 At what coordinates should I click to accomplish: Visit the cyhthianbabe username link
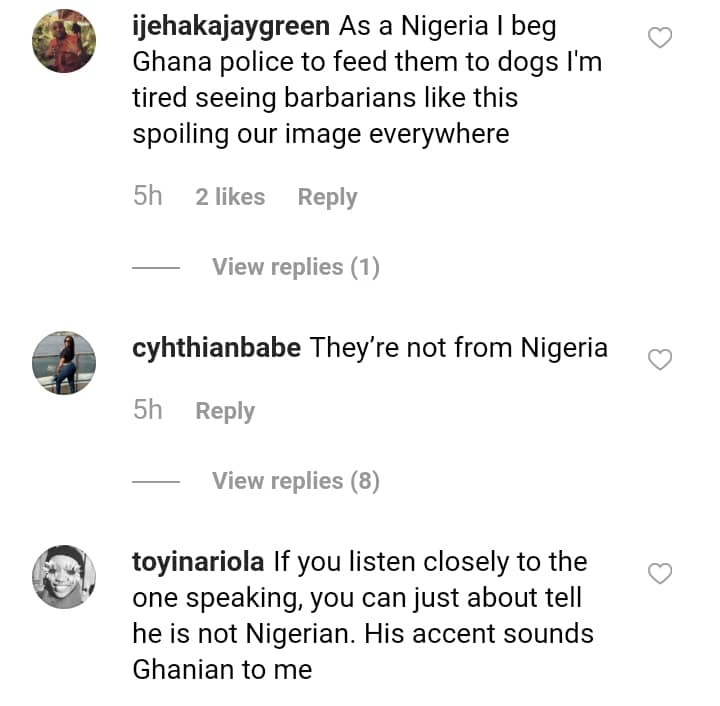(216, 348)
